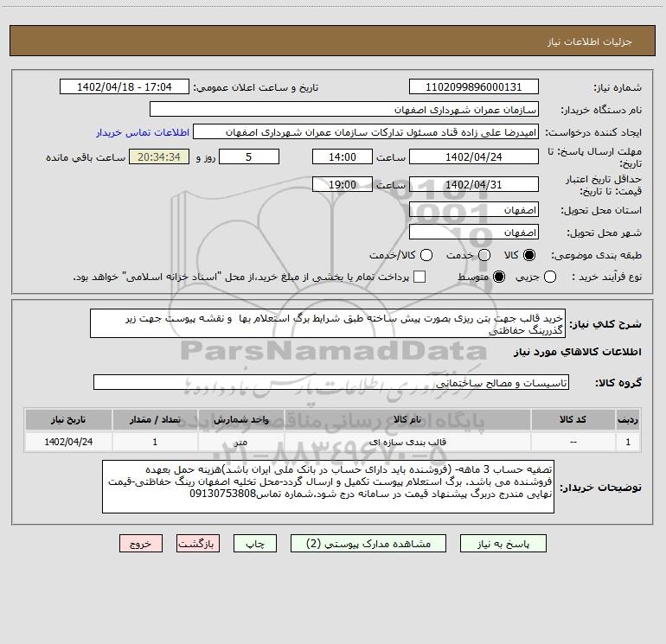Viewport: 666px width, 644px height.
Task: Click the شهر محل تحویل: label
Action: 604,233
